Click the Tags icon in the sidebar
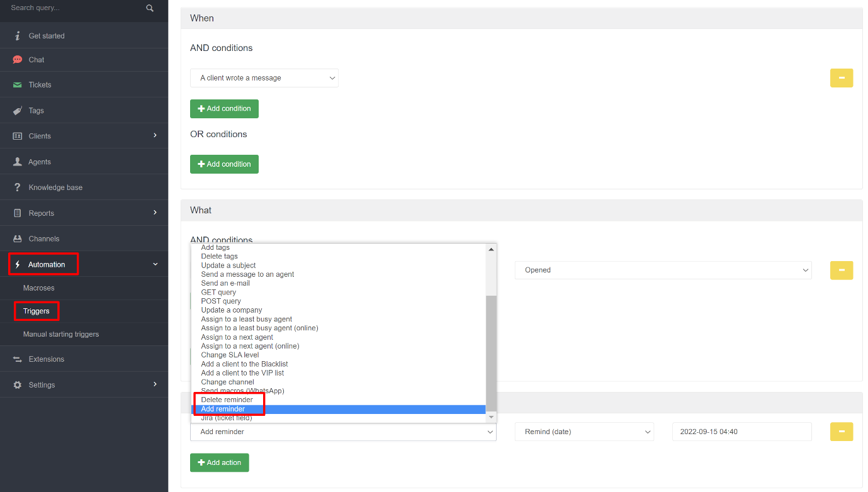The width and height of the screenshot is (868, 492). [x=17, y=110]
